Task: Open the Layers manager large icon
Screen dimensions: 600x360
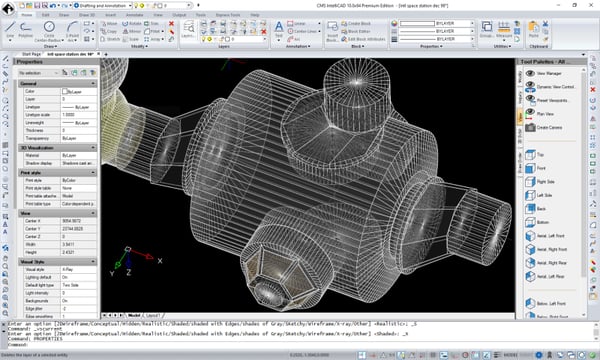Action: click(x=188, y=29)
